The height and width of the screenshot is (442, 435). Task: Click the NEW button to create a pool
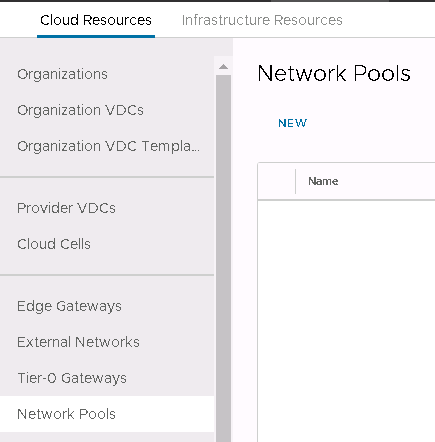click(x=292, y=123)
